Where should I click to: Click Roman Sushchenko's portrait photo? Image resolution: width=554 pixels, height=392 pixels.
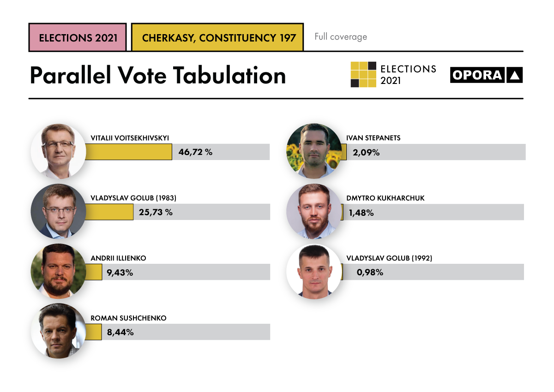coord(58,331)
